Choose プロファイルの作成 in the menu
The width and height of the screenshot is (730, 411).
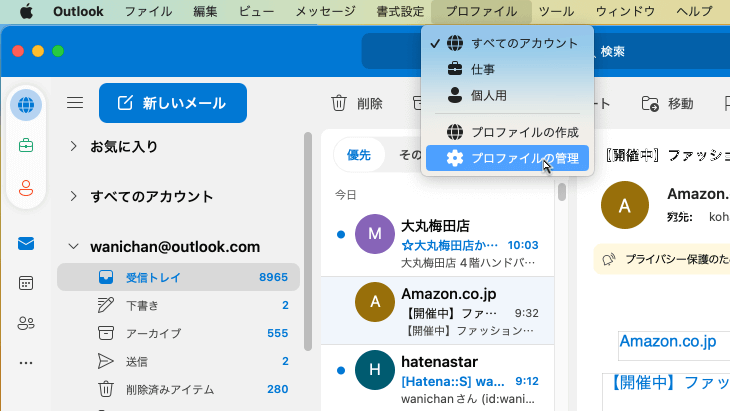(x=507, y=132)
